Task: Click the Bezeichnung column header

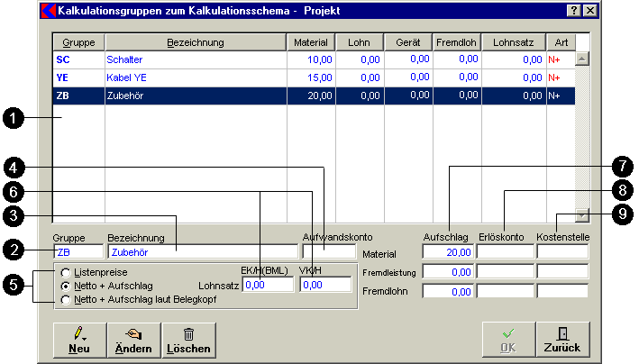Action: point(195,42)
